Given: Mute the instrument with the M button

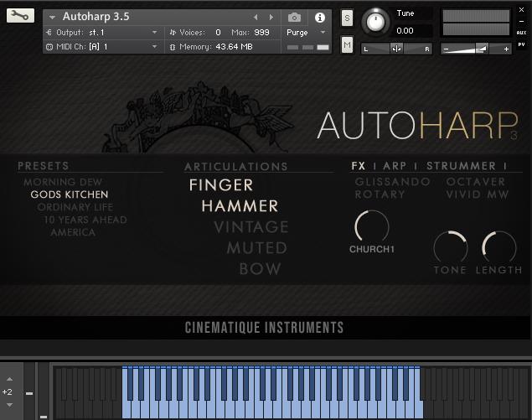Looking at the screenshot, I should [x=347, y=44].
